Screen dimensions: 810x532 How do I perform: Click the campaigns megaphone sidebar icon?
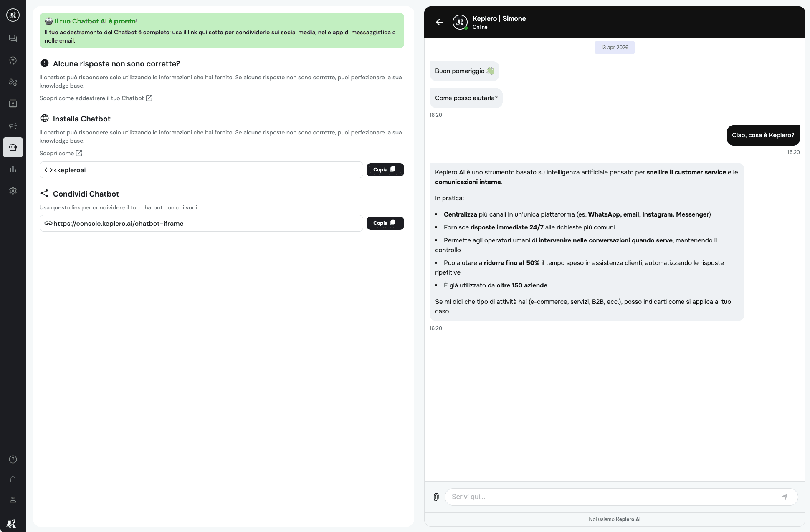click(13, 126)
